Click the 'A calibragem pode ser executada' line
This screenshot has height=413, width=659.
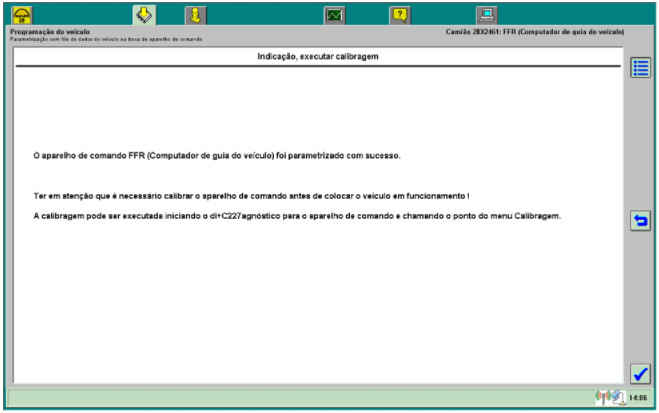(x=297, y=216)
